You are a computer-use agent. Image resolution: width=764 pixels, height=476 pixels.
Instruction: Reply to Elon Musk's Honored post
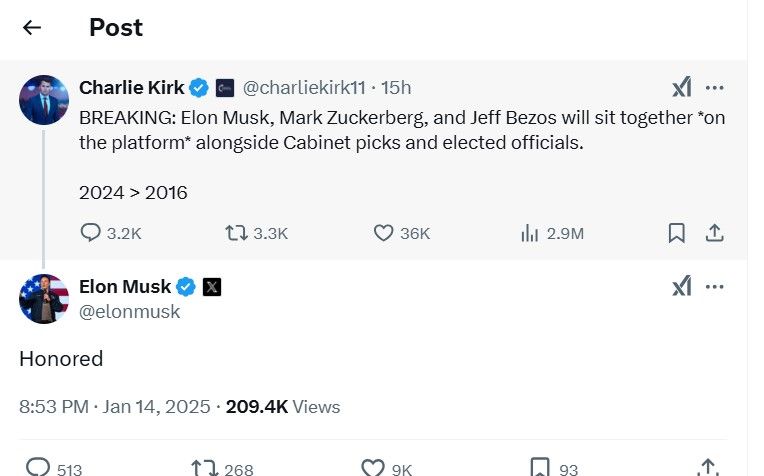pyautogui.click(x=38, y=467)
